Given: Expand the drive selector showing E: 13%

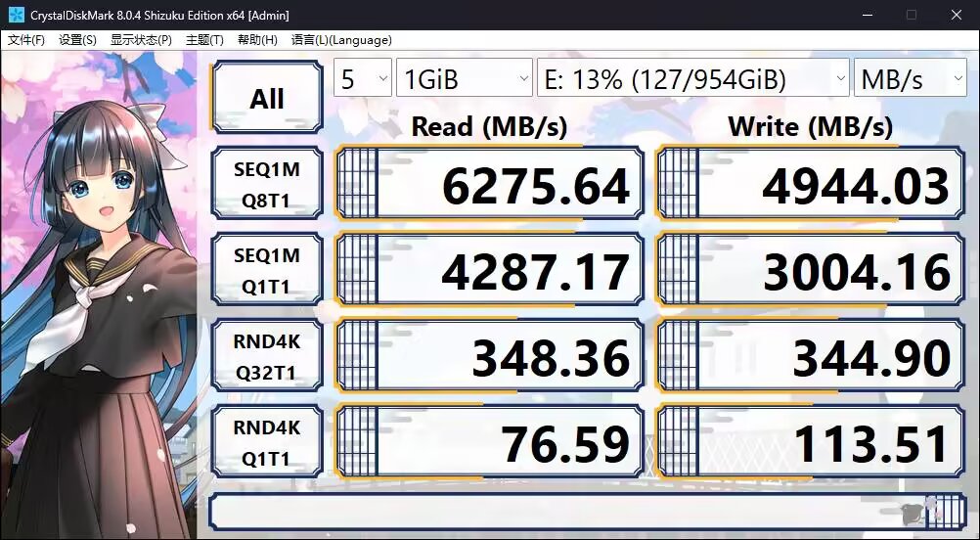Looking at the screenshot, I should click(x=693, y=78).
